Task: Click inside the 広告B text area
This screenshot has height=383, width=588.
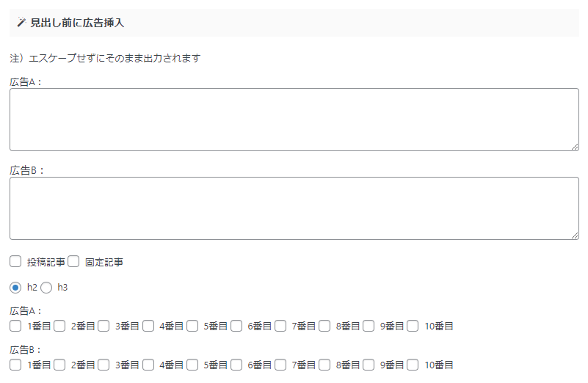Action: coord(294,208)
